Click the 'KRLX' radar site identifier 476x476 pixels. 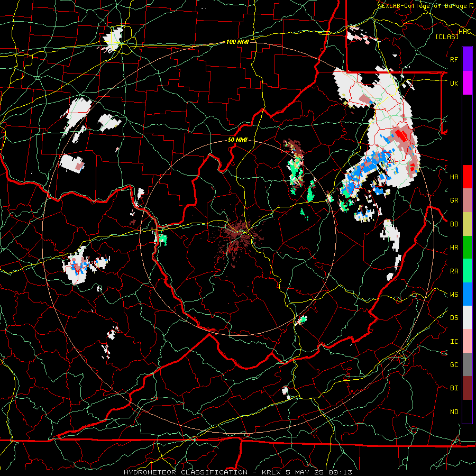[272, 472]
